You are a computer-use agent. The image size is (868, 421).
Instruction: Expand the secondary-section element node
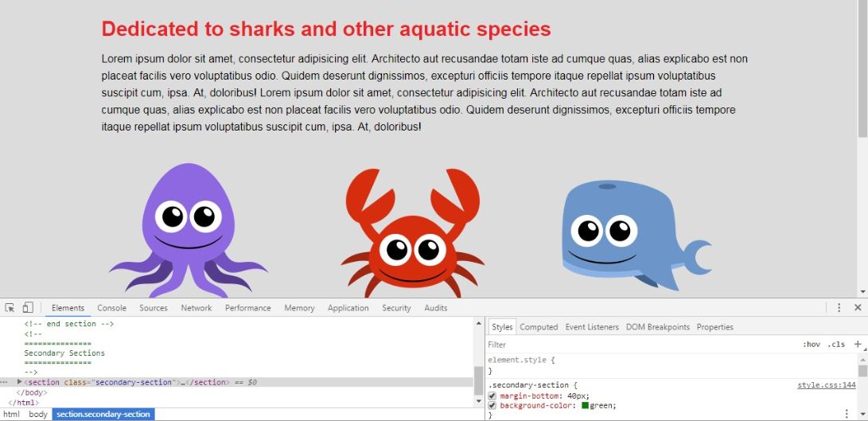coord(20,382)
